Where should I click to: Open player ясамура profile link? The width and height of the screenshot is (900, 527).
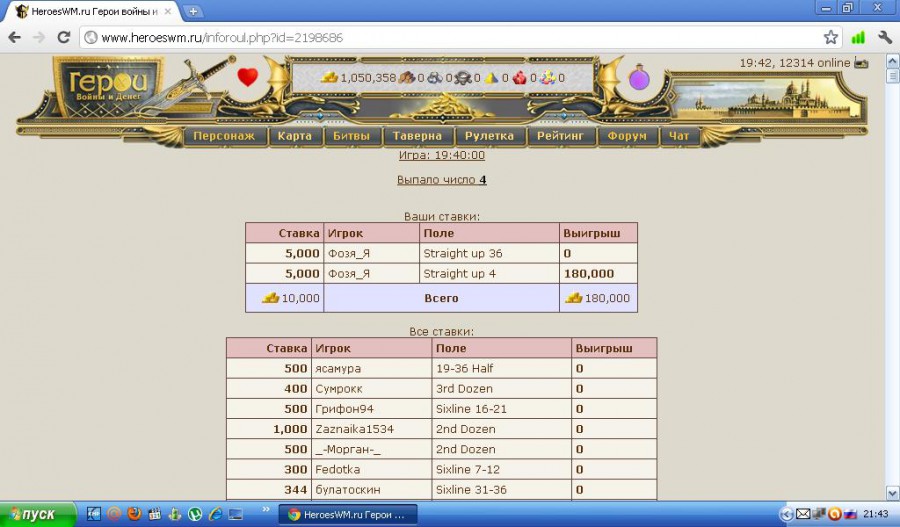pos(338,368)
